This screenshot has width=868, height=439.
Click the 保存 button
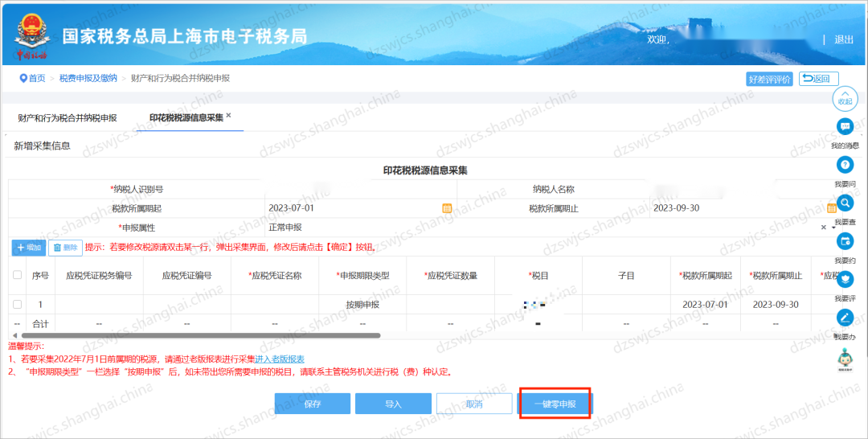(x=313, y=404)
